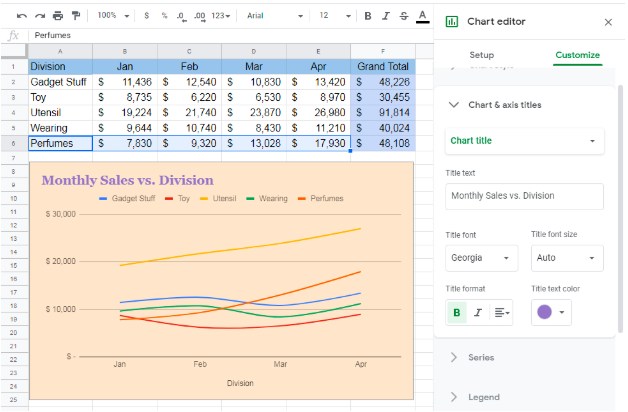Screen dimensions: 628x412
Task: Open the Chart title type dropdown
Action: point(524,141)
